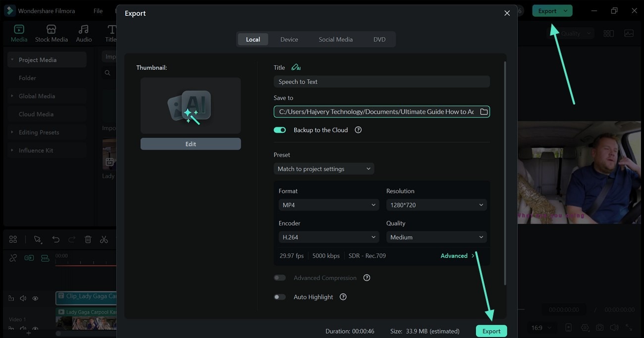Viewport: 644px width, 338px height.
Task: Open the Format dropdown showing MP4
Action: [328, 205]
